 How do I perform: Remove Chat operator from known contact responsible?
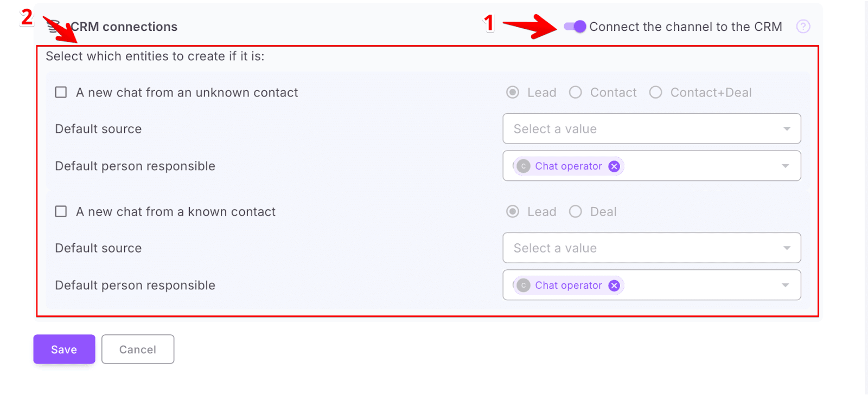coord(614,286)
